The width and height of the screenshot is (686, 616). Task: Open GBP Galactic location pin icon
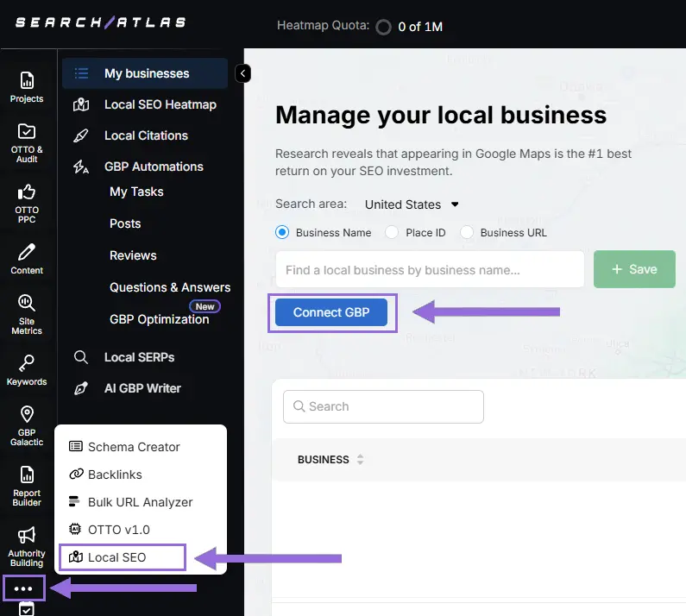point(27,425)
